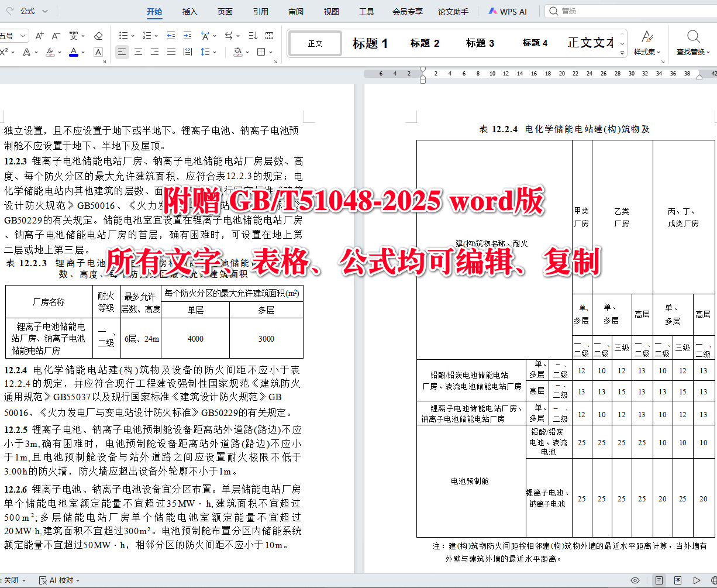717x588 pixels.
Task: Expand borders dropdown arrow
Action: click(271, 52)
